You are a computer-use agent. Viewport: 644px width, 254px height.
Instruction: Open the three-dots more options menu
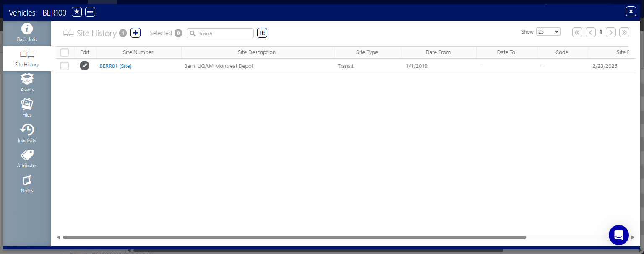[90, 12]
